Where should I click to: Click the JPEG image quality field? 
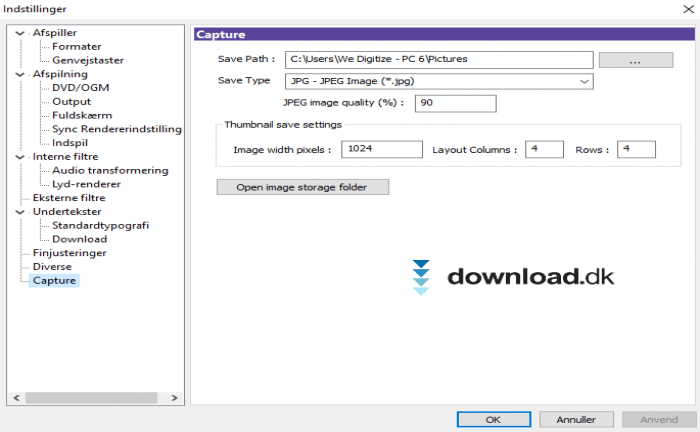click(x=455, y=103)
